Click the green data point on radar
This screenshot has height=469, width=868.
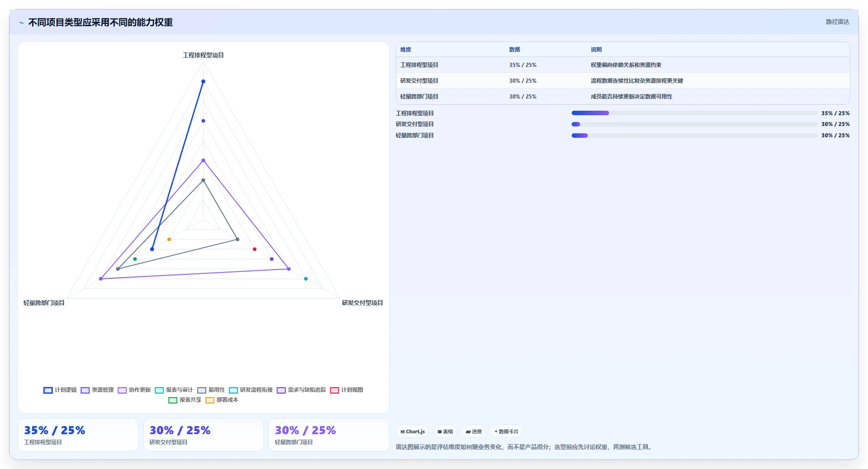point(135,259)
